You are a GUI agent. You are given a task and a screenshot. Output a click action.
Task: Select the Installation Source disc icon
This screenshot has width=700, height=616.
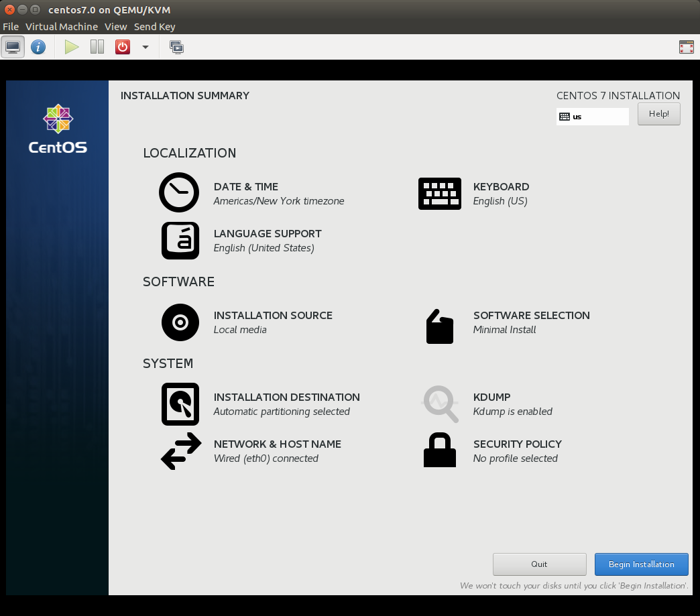coord(180,322)
